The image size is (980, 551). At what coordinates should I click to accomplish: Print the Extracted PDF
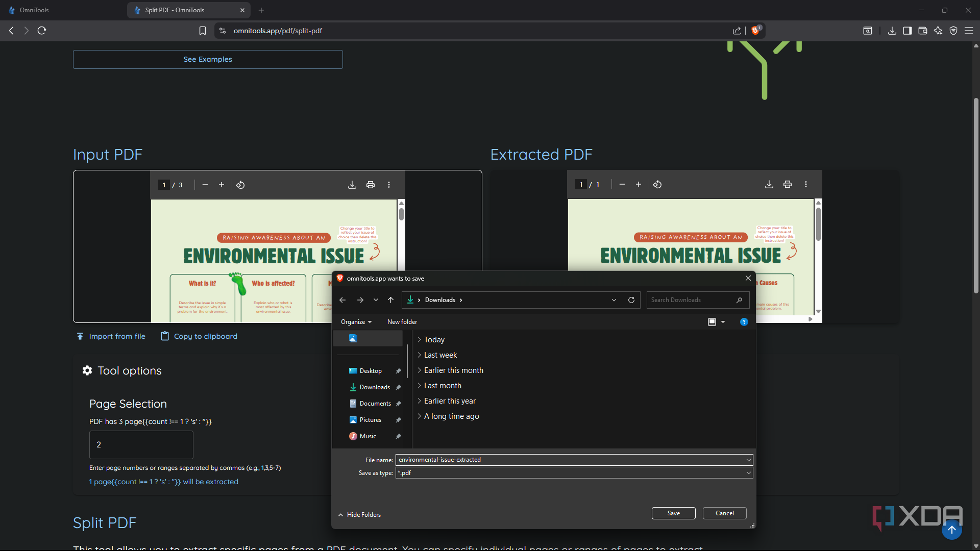pos(788,184)
